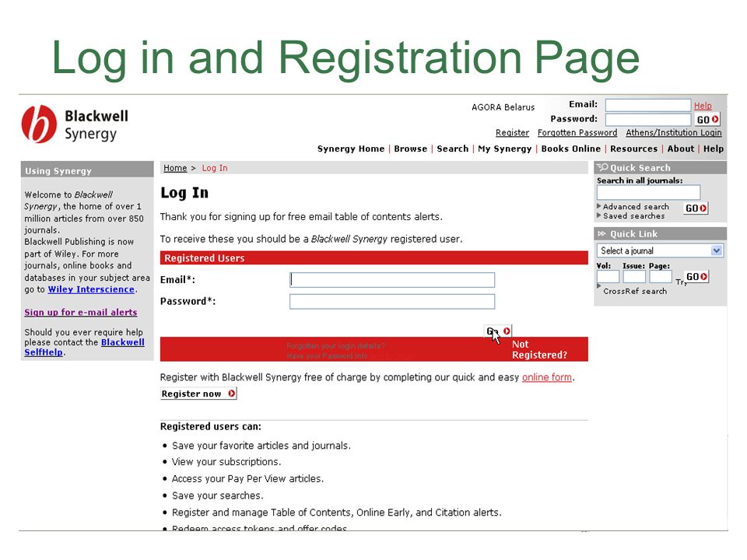Click the Register now button
The width and height of the screenshot is (747, 560).
[x=198, y=394]
